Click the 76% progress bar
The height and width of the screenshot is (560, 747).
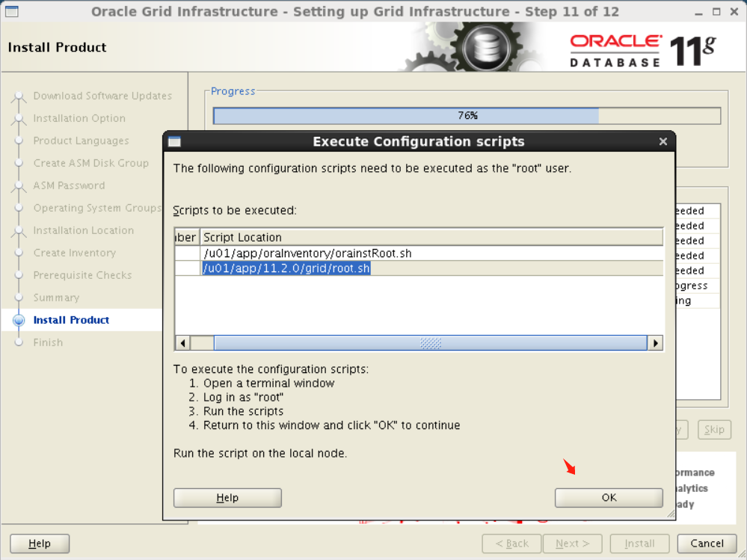coord(469,115)
